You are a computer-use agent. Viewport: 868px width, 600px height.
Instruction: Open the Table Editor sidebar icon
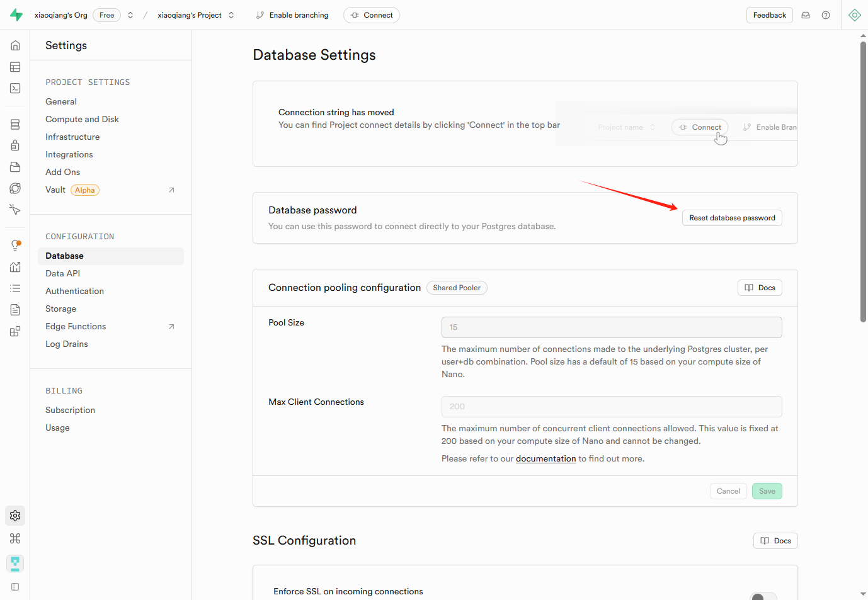(x=15, y=67)
